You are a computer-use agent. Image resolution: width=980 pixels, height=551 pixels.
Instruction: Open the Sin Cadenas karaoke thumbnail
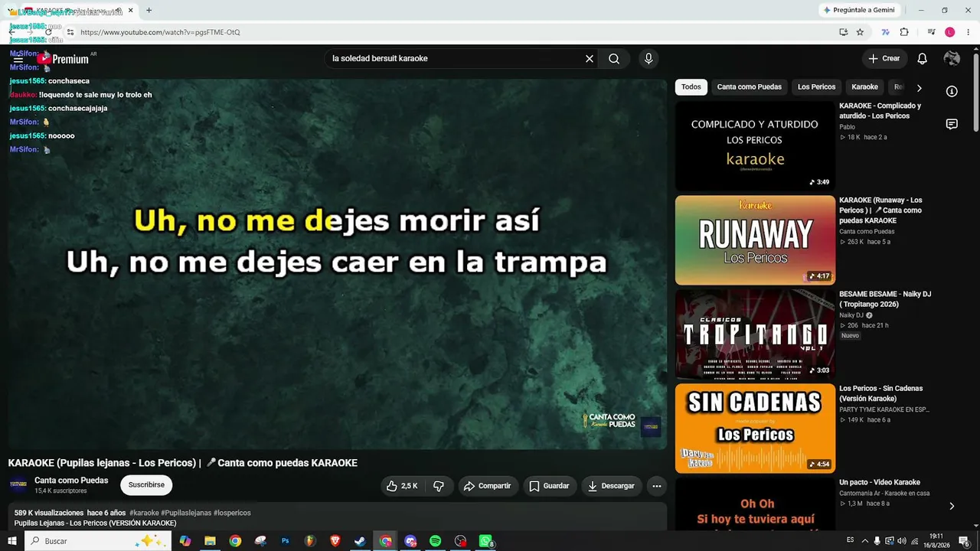pyautogui.click(x=755, y=429)
